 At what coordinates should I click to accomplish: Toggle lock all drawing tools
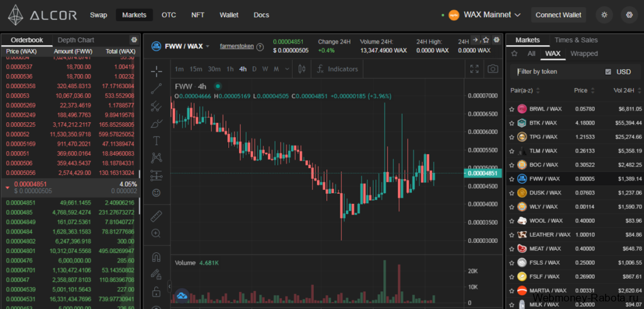tap(156, 292)
